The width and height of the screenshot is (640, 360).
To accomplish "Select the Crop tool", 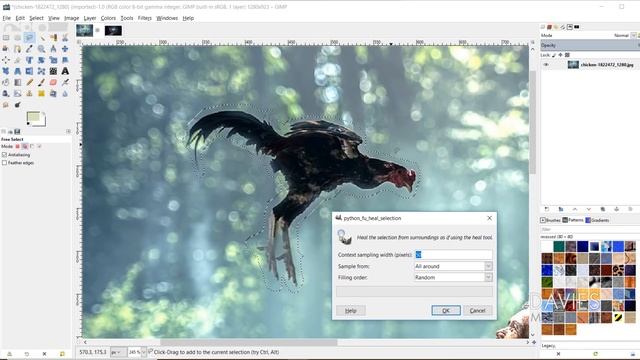I will click(x=18, y=60).
